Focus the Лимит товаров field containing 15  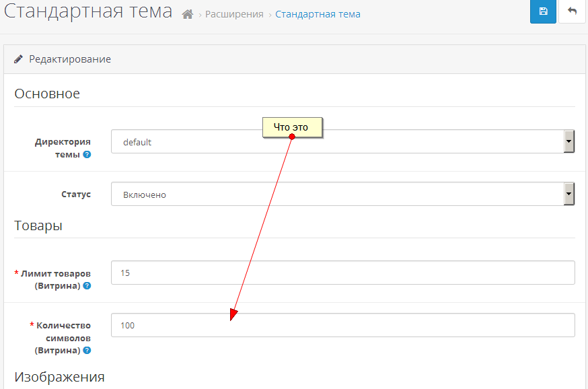tap(342, 273)
